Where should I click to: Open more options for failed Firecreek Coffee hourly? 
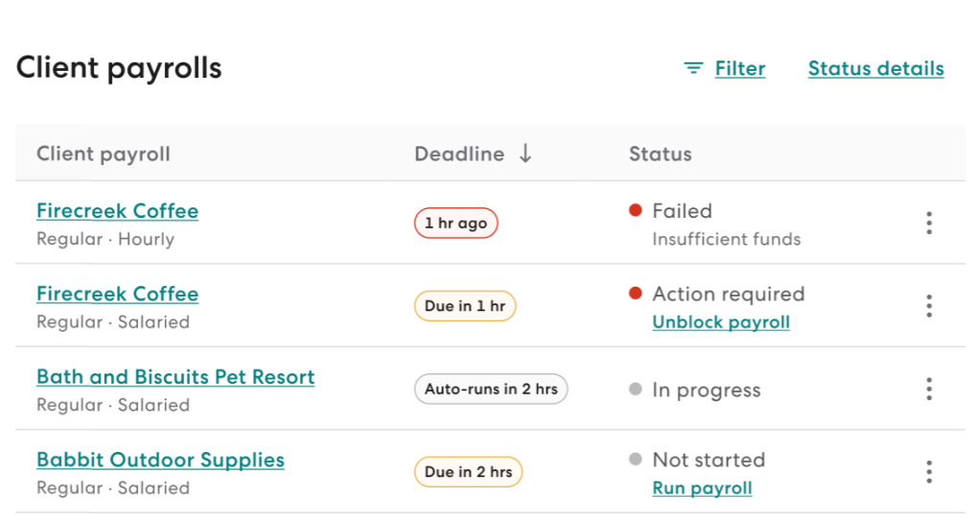pyautogui.click(x=928, y=224)
